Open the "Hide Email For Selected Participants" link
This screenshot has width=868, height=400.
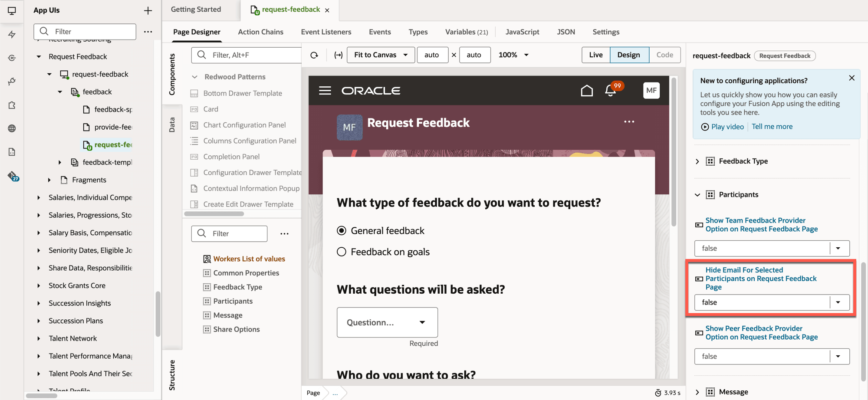point(760,278)
